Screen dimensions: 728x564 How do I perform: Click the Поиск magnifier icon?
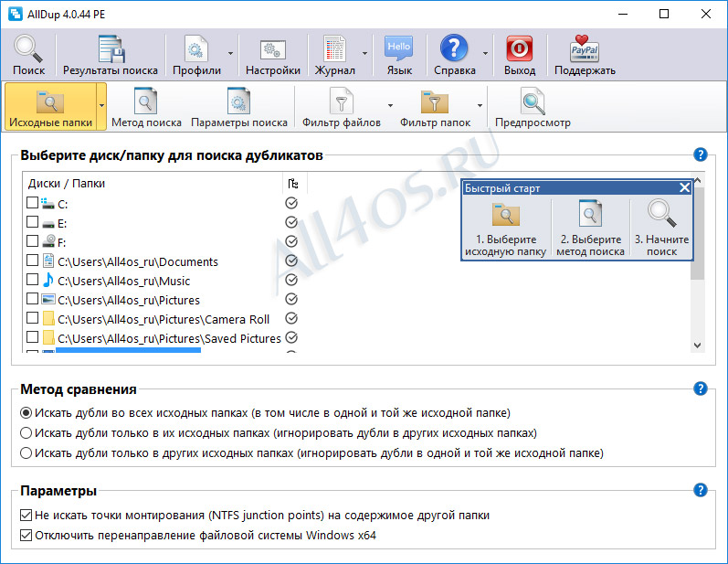click(x=28, y=48)
